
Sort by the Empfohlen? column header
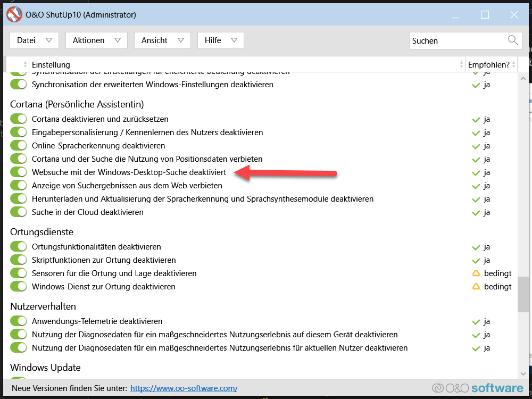click(x=491, y=64)
